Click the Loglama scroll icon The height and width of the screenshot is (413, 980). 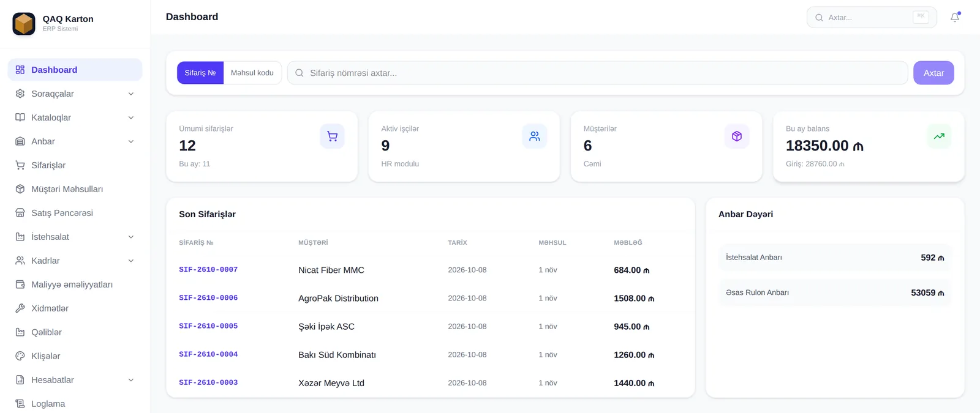pyautogui.click(x=20, y=404)
